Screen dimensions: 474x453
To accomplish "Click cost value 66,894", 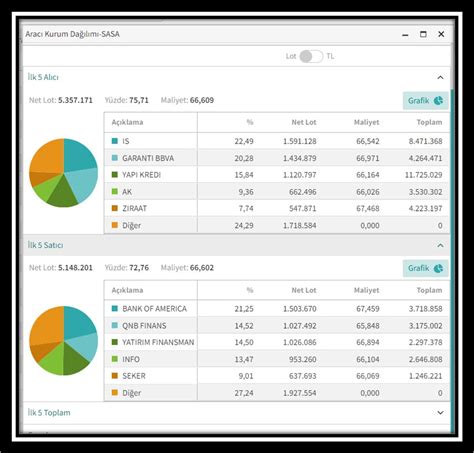I will pyautogui.click(x=368, y=342).
